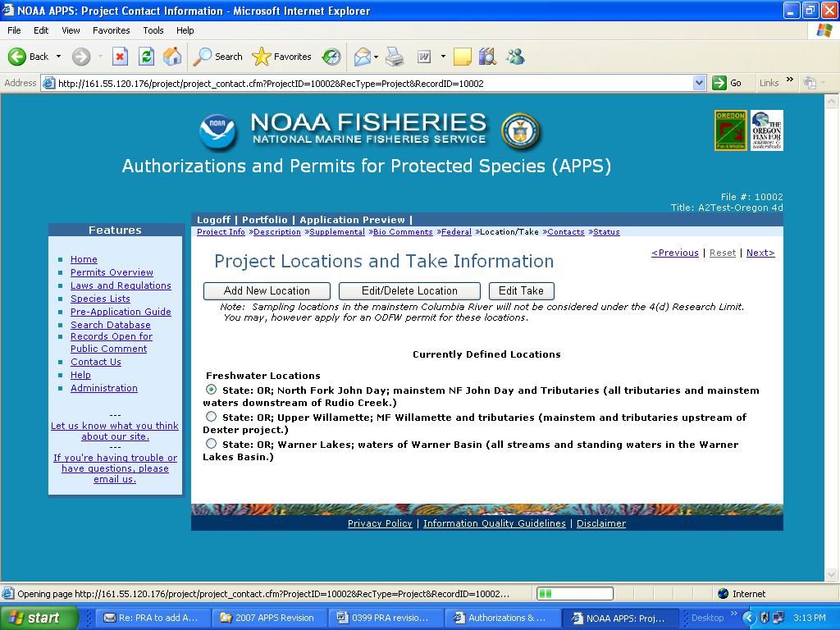Viewport: 840px width, 630px height.
Task: Open the Back button history dropdown
Action: 58,57
